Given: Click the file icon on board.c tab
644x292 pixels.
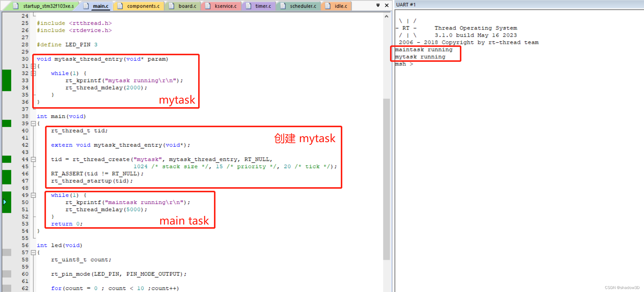Looking at the screenshot, I should (x=172, y=6).
